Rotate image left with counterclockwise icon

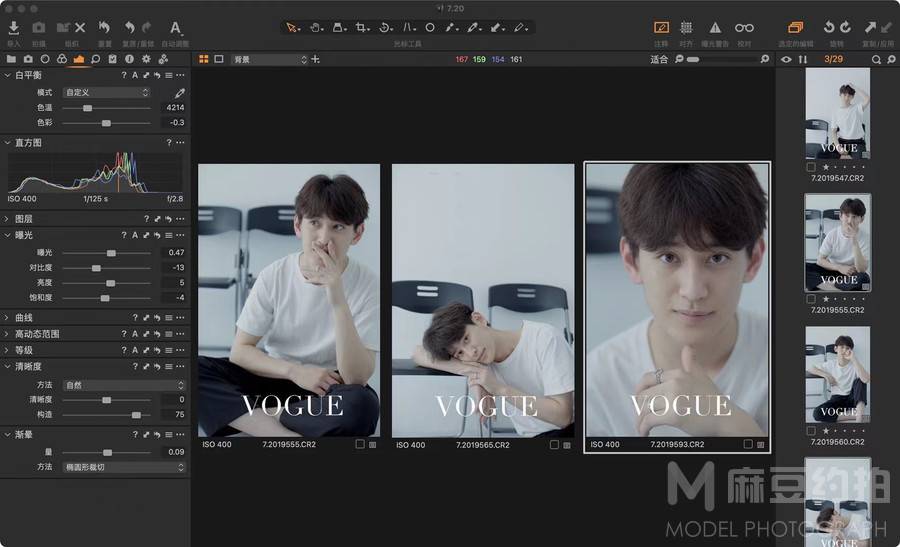click(829, 27)
